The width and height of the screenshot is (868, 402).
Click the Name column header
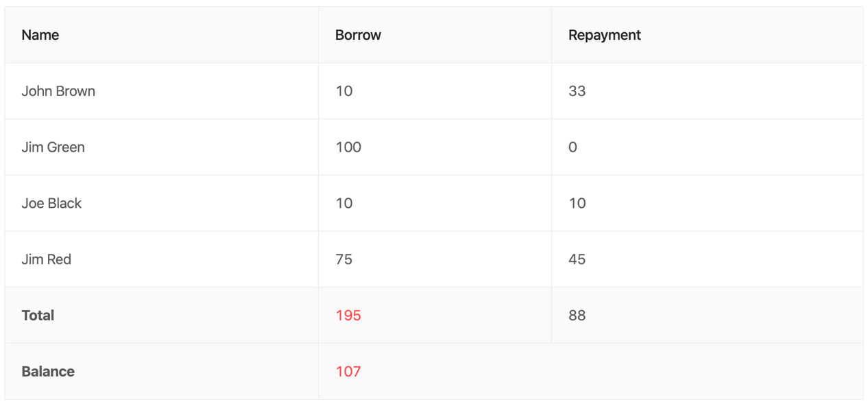tap(161, 35)
